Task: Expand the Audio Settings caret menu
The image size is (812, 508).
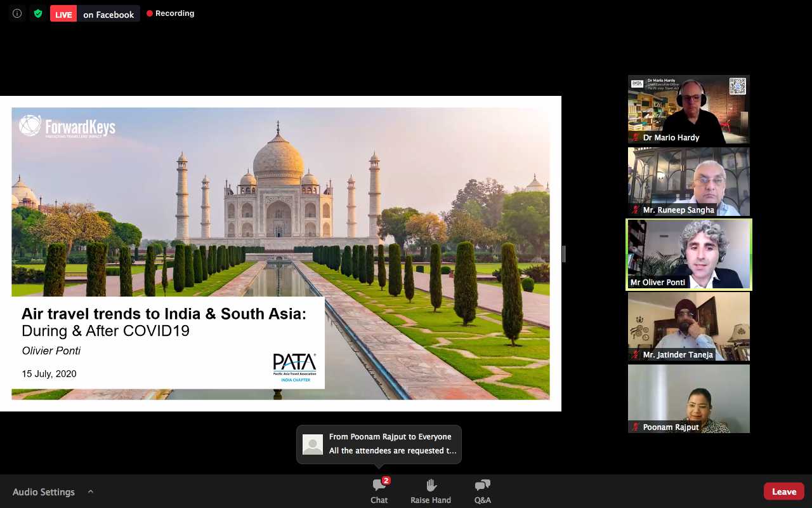Action: tap(91, 491)
